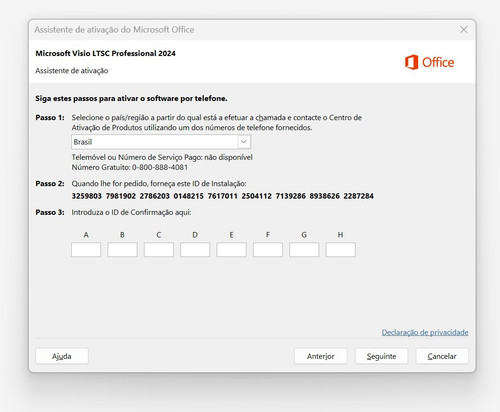The image size is (500, 412).
Task: Select installation ID group 0148215
Action: (x=189, y=196)
